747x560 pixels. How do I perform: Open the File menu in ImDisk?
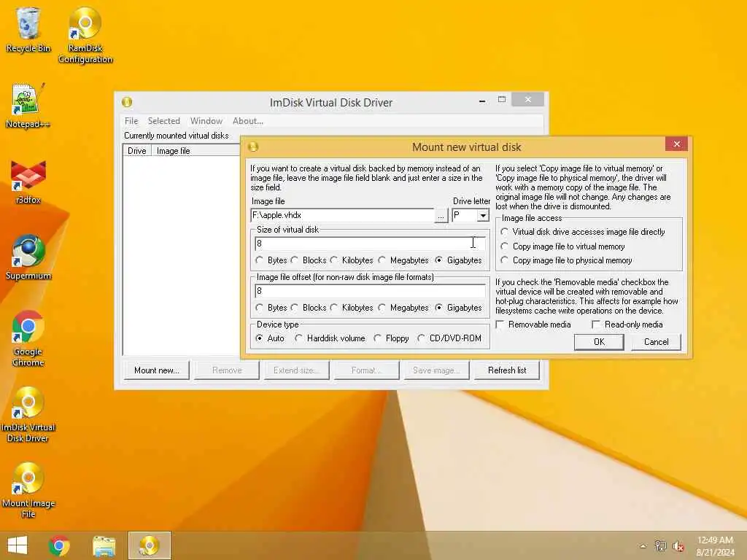point(131,121)
